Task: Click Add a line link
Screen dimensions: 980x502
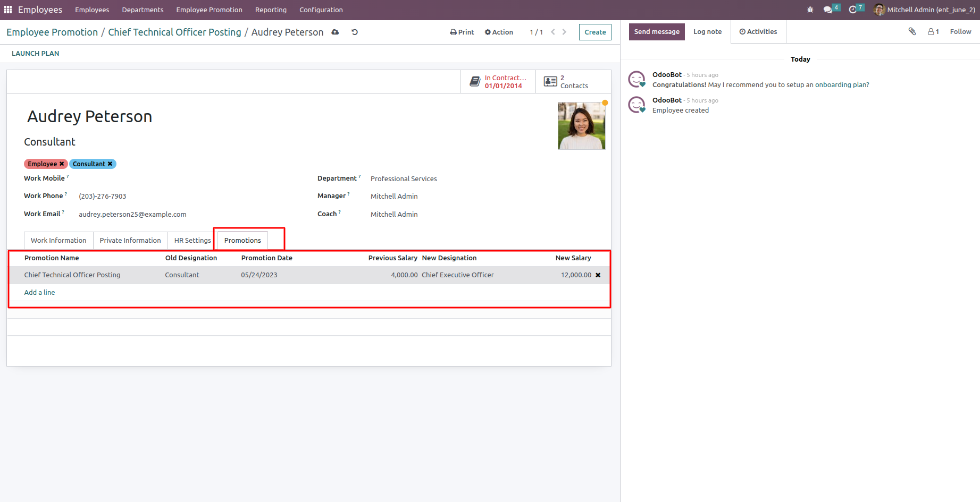Action: pyautogui.click(x=39, y=293)
